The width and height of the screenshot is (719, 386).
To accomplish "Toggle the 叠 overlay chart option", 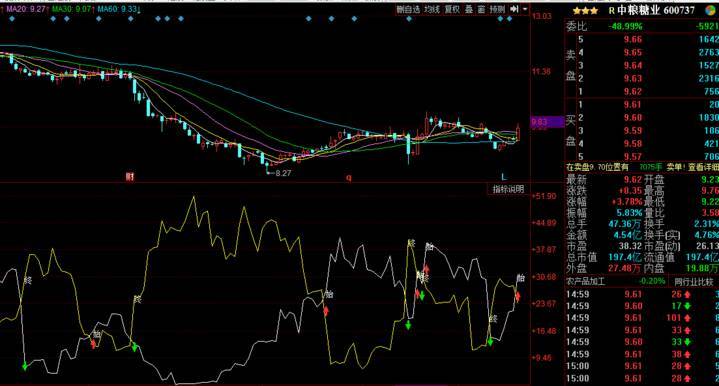I will (x=469, y=9).
